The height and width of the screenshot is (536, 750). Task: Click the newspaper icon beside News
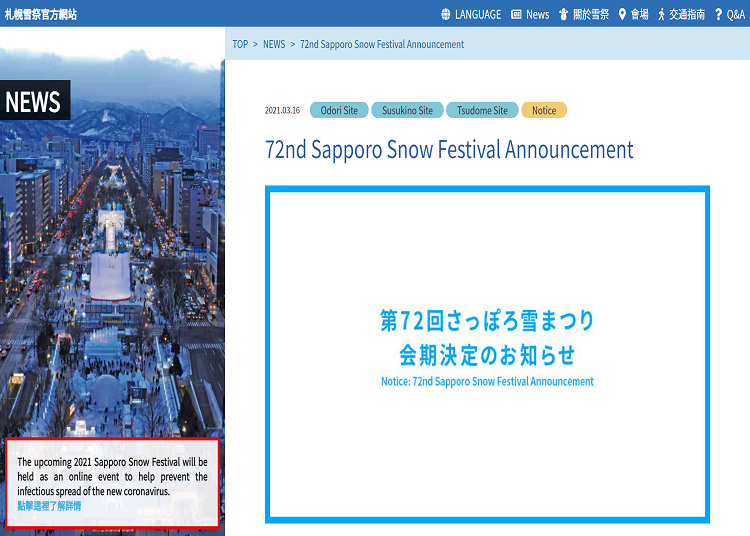[516, 14]
